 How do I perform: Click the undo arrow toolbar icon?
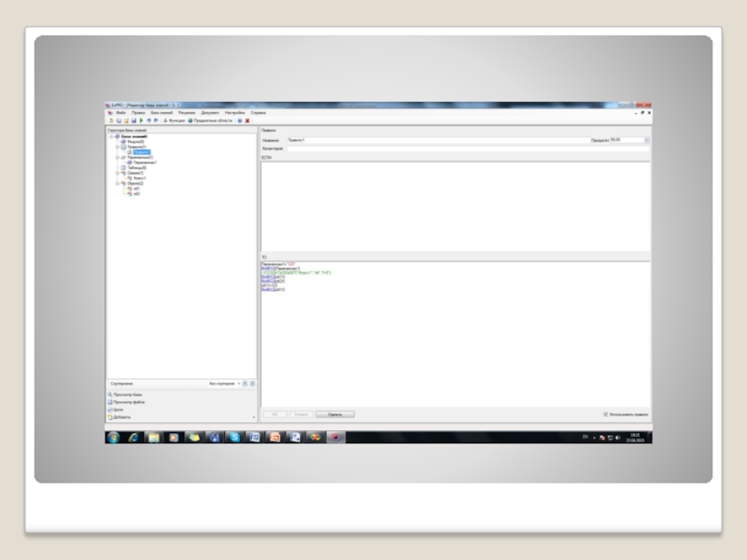(x=148, y=121)
